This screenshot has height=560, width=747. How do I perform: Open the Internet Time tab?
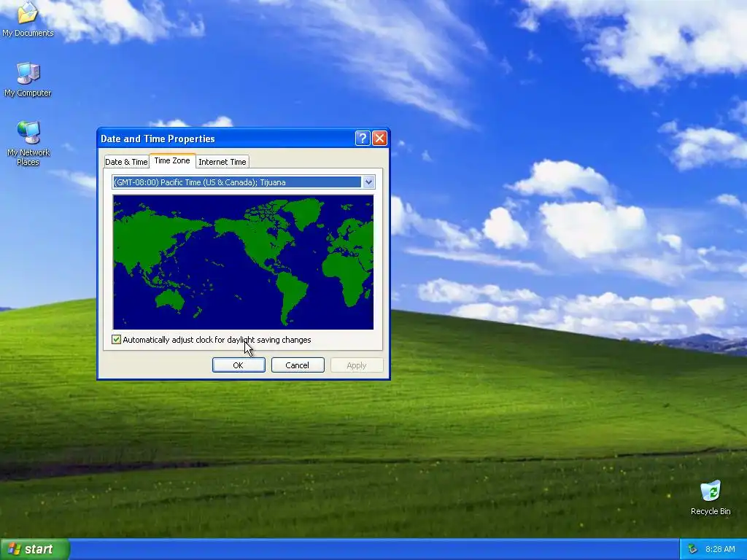coord(222,162)
